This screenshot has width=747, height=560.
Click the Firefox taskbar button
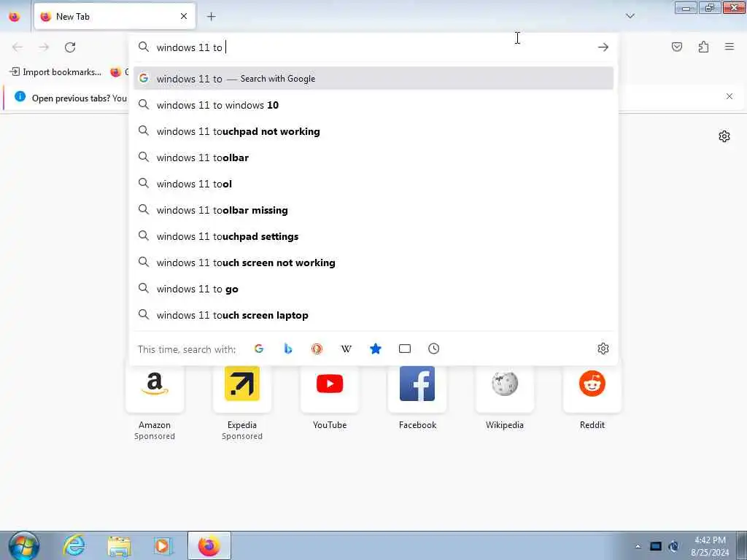coord(209,545)
